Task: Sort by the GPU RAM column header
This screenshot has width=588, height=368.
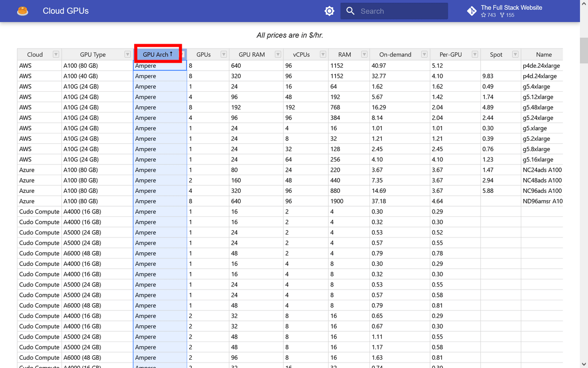Action: [x=251, y=54]
